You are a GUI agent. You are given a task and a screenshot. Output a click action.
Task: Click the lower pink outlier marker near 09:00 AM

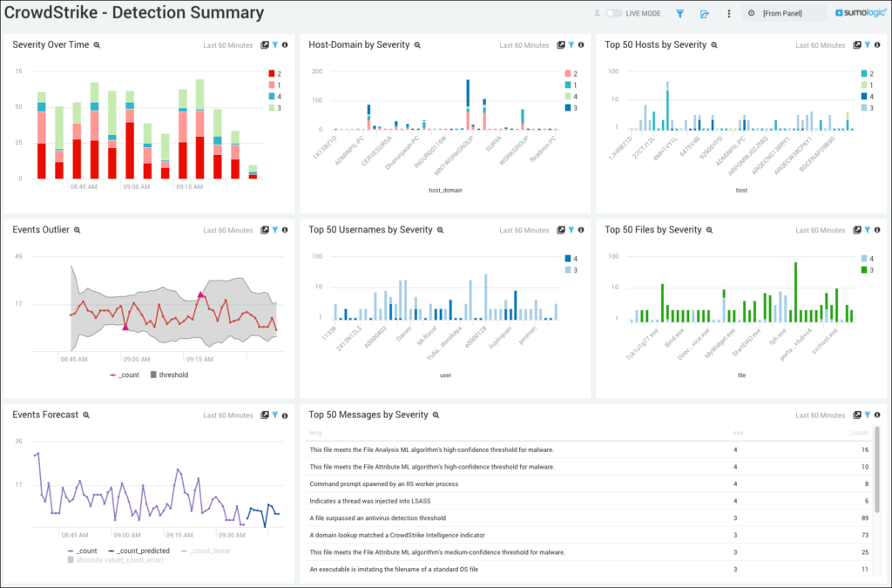coord(125,328)
